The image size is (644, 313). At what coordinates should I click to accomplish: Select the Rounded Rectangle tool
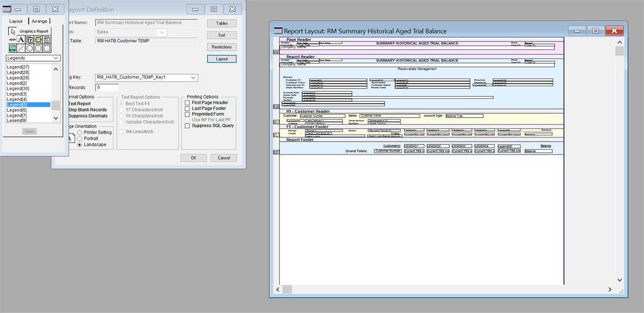pos(38,48)
